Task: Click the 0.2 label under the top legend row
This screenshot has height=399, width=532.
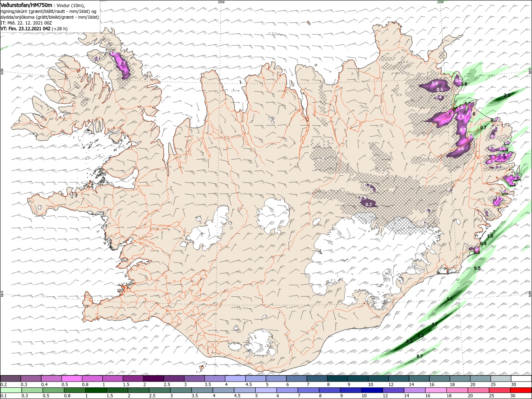Action: point(3,384)
